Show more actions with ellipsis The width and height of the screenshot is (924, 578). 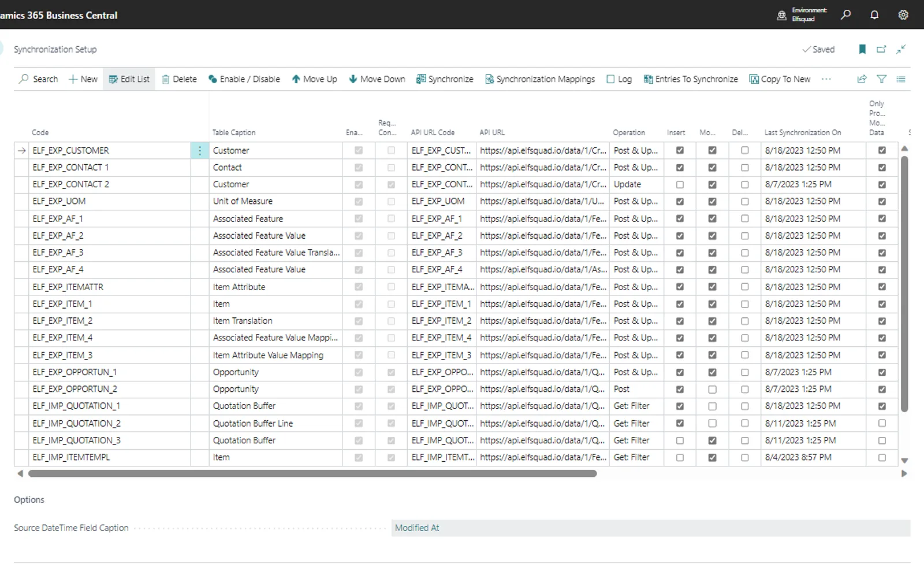[x=826, y=79]
